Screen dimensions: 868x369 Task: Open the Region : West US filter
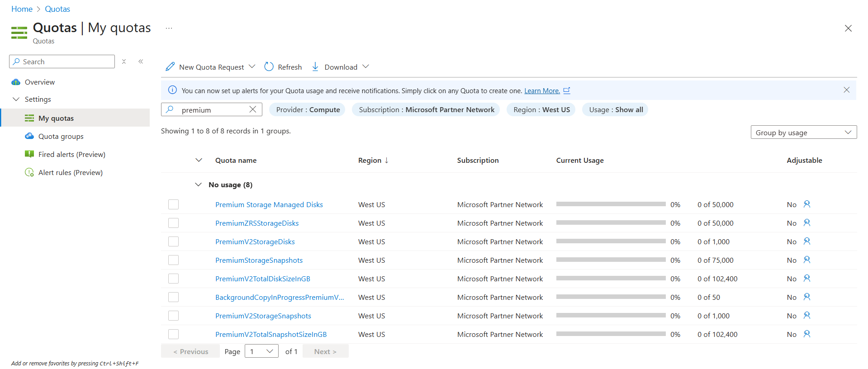tap(541, 109)
